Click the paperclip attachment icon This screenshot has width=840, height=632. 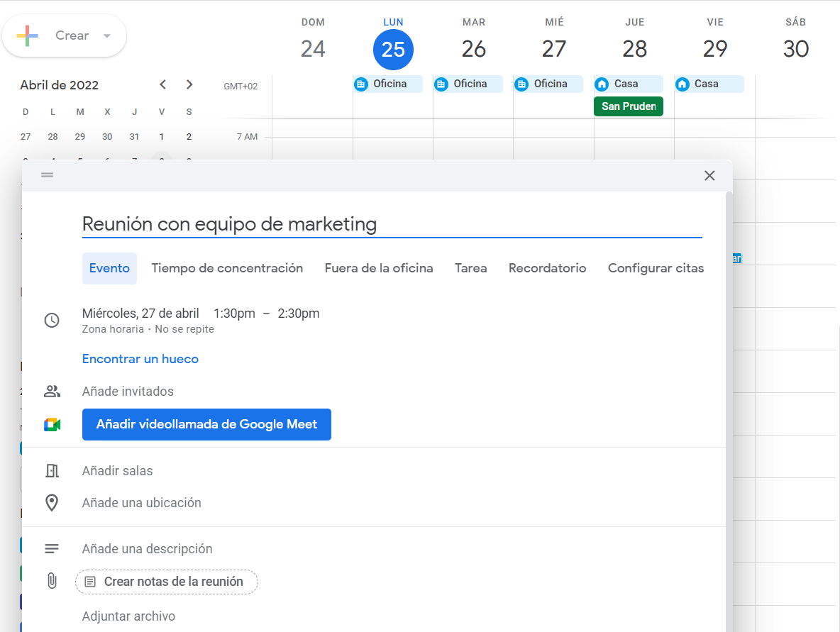point(52,582)
